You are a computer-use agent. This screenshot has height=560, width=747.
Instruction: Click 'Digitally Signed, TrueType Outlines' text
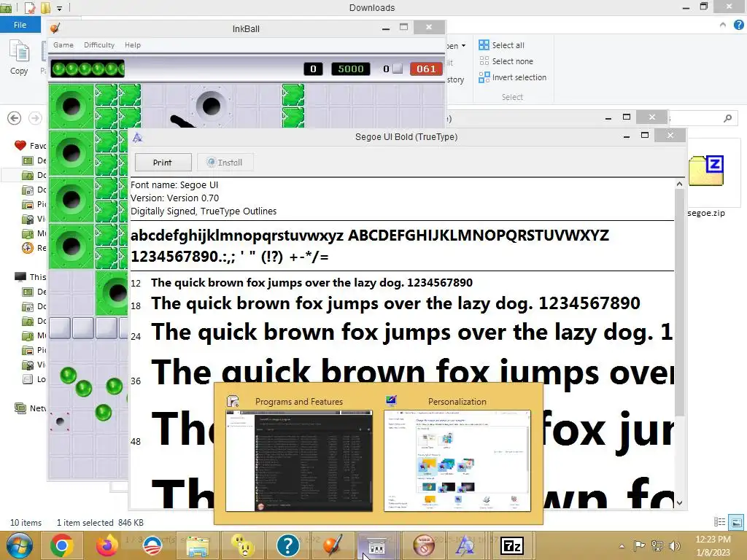click(204, 211)
